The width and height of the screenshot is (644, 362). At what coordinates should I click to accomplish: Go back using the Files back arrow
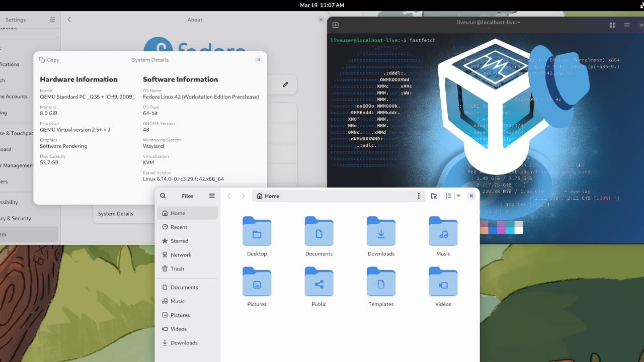[229, 196]
